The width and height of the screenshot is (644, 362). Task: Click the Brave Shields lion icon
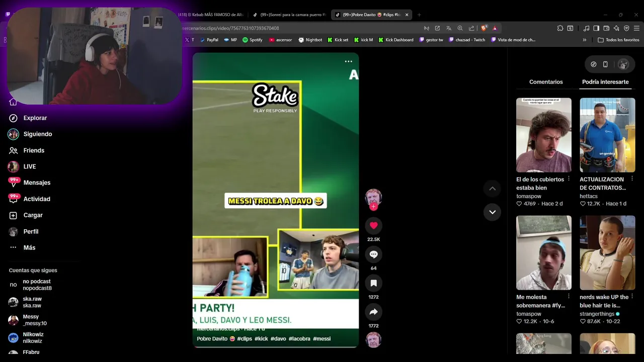click(x=484, y=28)
